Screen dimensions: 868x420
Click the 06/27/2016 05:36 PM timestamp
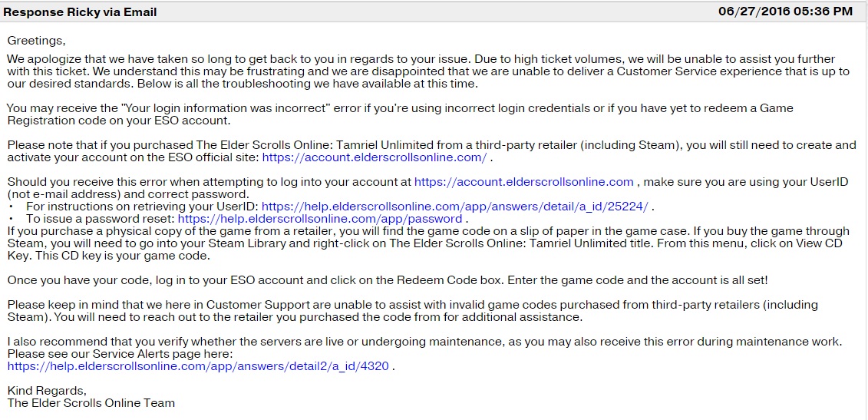[x=786, y=12]
